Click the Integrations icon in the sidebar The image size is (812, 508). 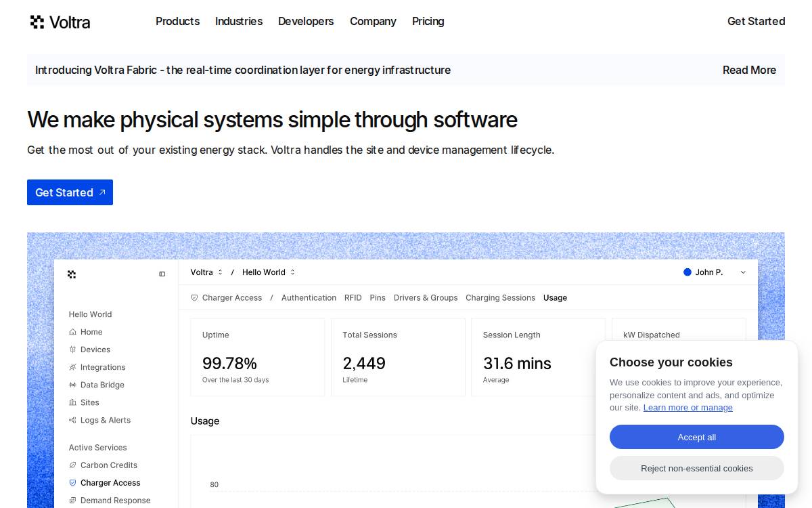pos(72,367)
